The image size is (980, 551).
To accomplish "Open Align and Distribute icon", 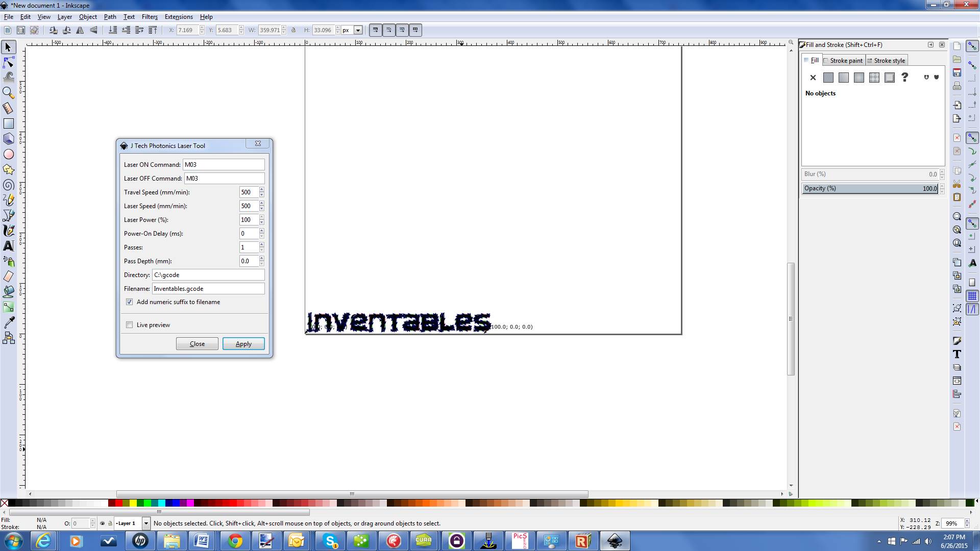I will (x=957, y=394).
